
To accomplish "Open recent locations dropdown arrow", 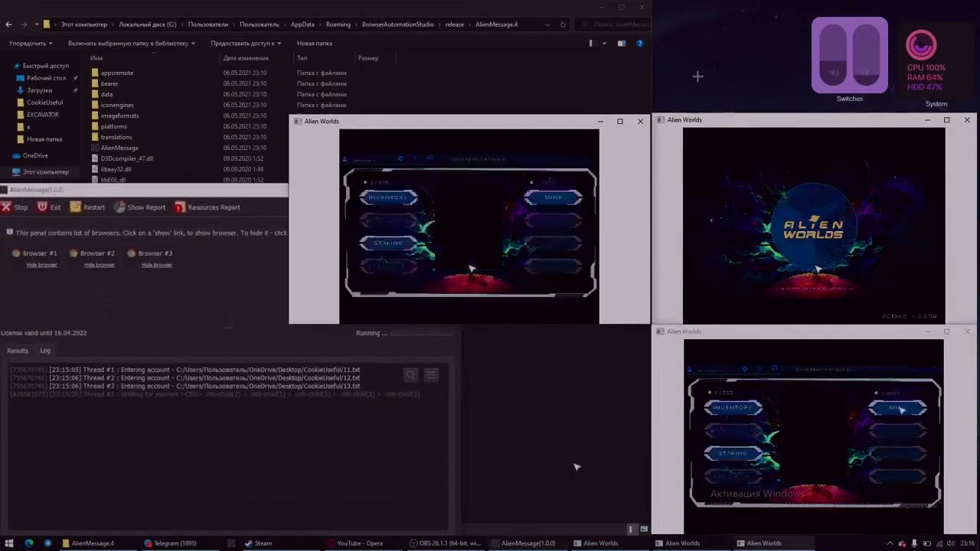I will click(x=37, y=24).
